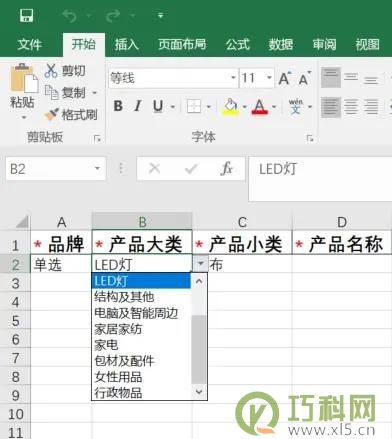Screen dimensions: 392x439
Task: Click the cell B2 validation dropdown arrow
Action: [x=200, y=264]
